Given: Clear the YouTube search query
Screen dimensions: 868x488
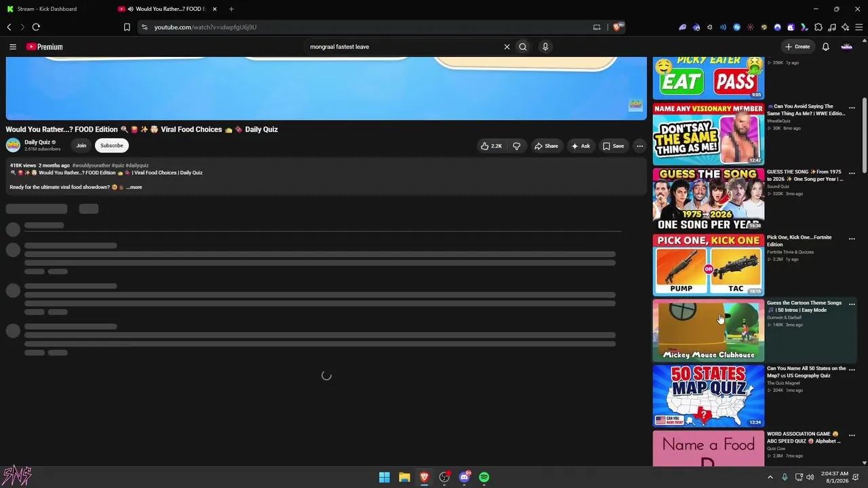Looking at the screenshot, I should click(x=507, y=47).
